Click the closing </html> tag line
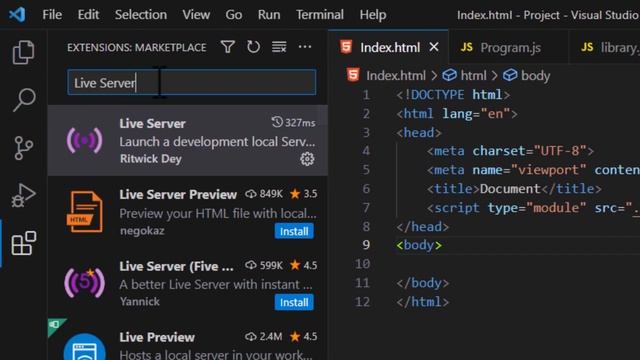This screenshot has width=640, height=360. 422,302
